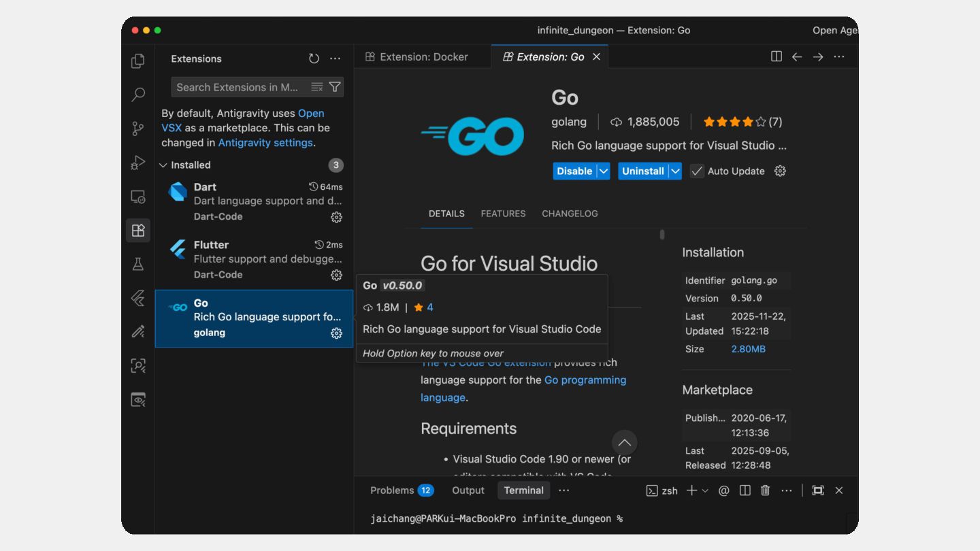The width and height of the screenshot is (980, 551).
Task: Open the Testing flask icon view
Action: pos(138,264)
